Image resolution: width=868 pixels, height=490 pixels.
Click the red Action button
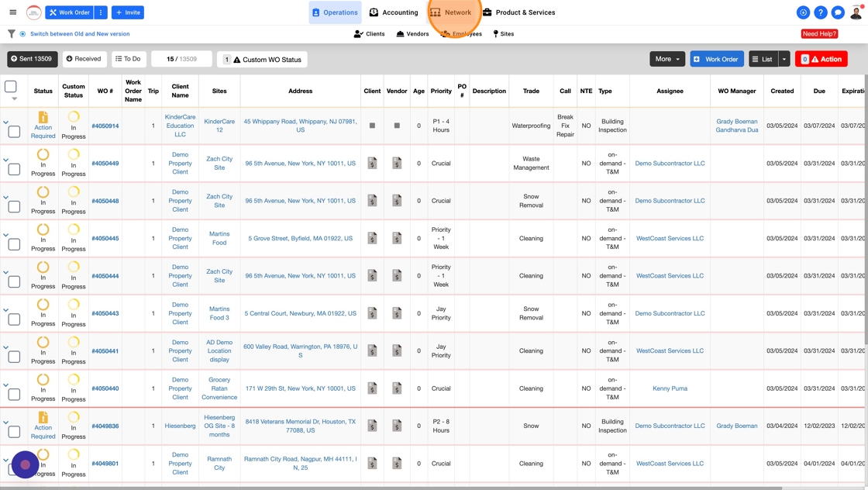click(x=821, y=59)
